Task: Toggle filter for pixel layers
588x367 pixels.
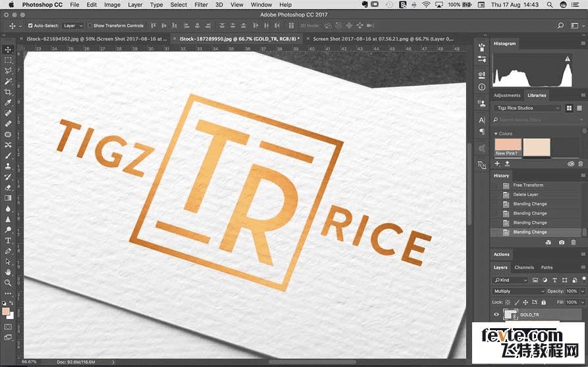Action: point(535,280)
